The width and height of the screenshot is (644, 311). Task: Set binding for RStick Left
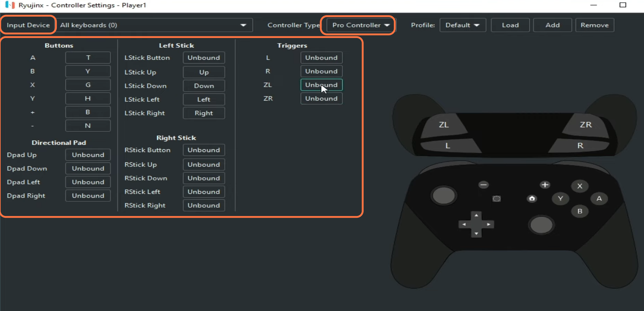coord(204,192)
